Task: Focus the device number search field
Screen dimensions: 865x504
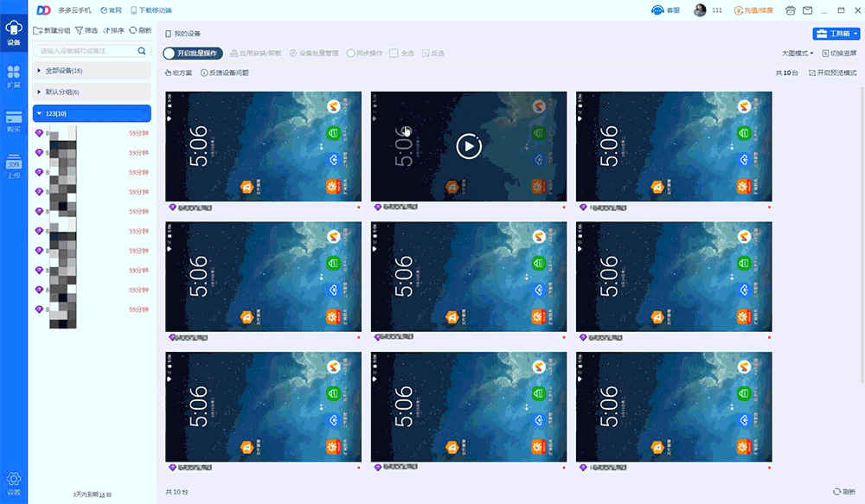Action: point(93,51)
